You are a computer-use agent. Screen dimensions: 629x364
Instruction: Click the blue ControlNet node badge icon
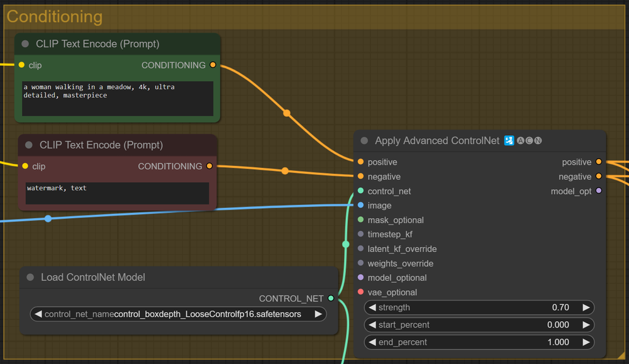tap(509, 140)
